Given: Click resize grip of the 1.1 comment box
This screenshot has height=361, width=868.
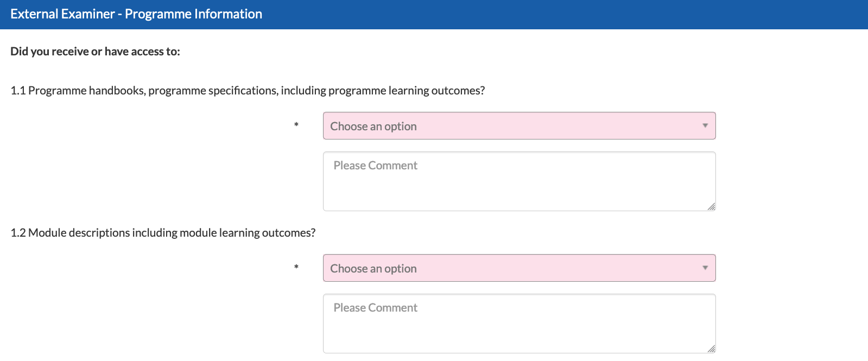Looking at the screenshot, I should pyautogui.click(x=711, y=206).
